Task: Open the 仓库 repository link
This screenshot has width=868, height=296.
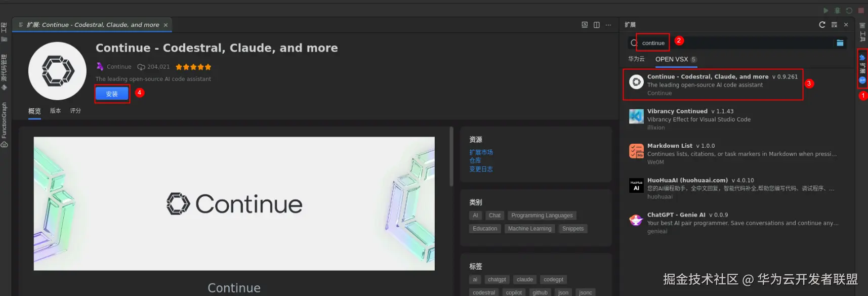Action: point(475,160)
